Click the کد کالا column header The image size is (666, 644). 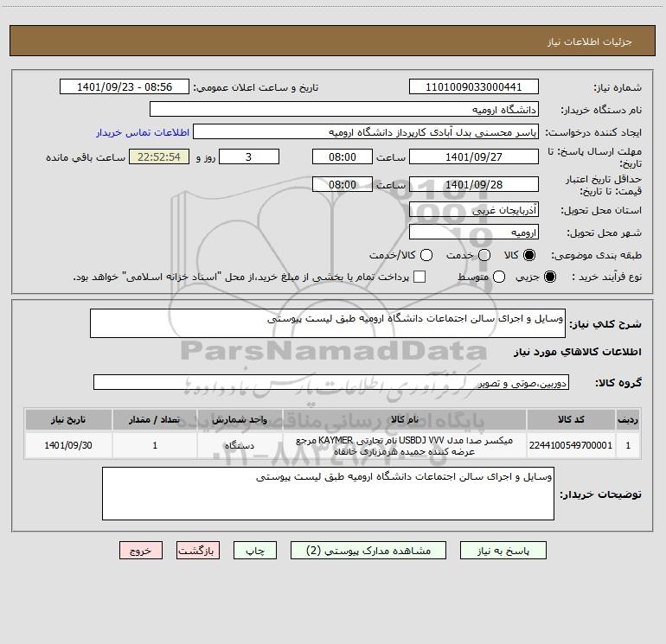coord(571,419)
